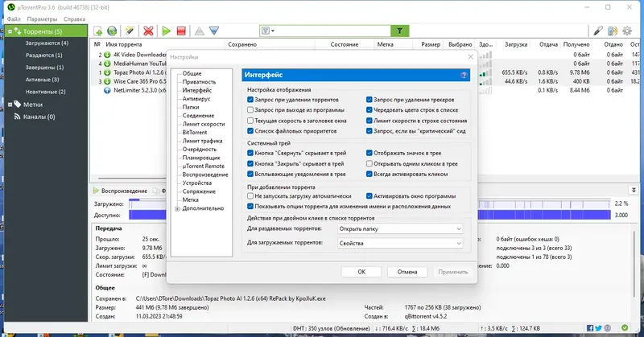Click the status icon of 4K Video Downloader
644x337 pixels.
point(107,55)
